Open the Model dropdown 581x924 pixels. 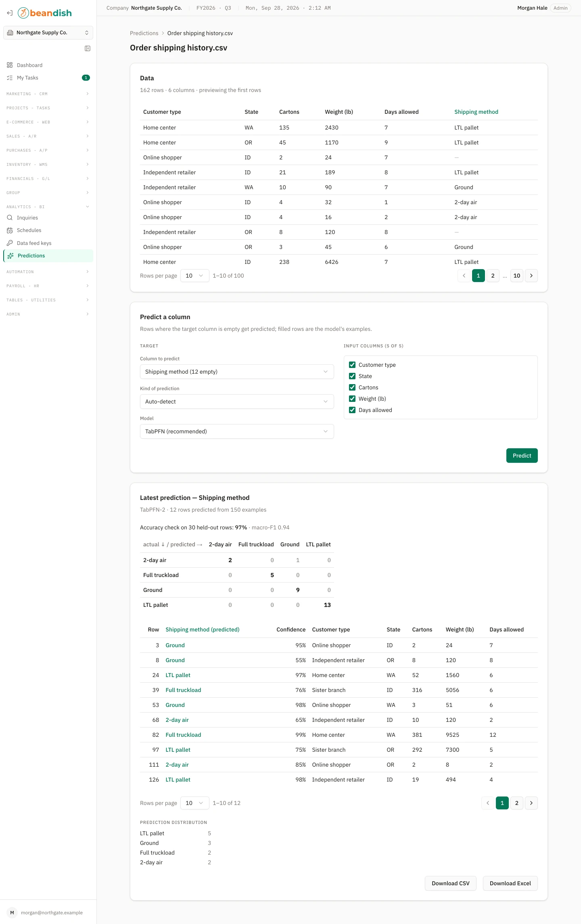pos(237,431)
